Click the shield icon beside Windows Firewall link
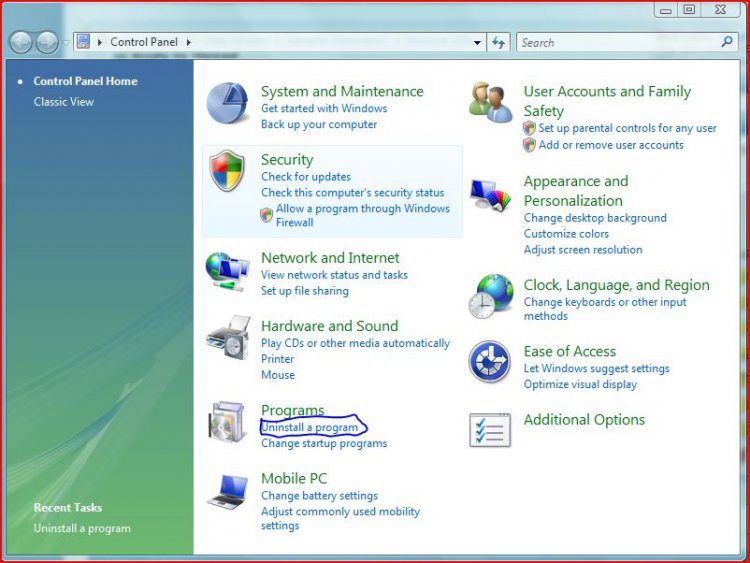 266,215
